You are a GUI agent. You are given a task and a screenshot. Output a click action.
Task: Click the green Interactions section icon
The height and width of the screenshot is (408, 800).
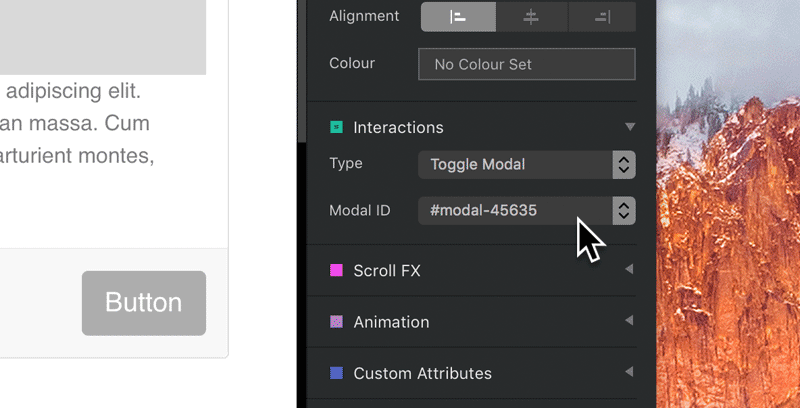[x=336, y=127]
